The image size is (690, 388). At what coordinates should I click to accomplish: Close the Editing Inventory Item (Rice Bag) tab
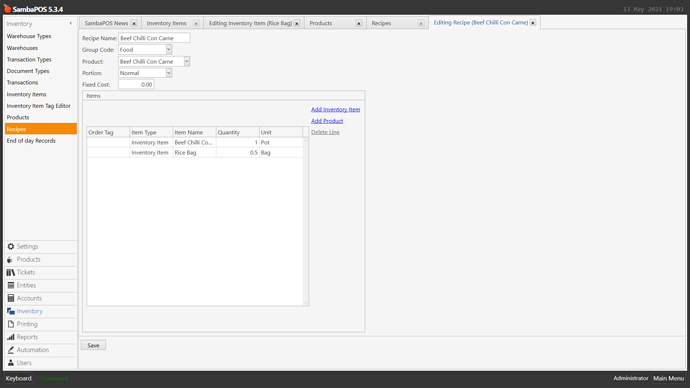click(297, 23)
